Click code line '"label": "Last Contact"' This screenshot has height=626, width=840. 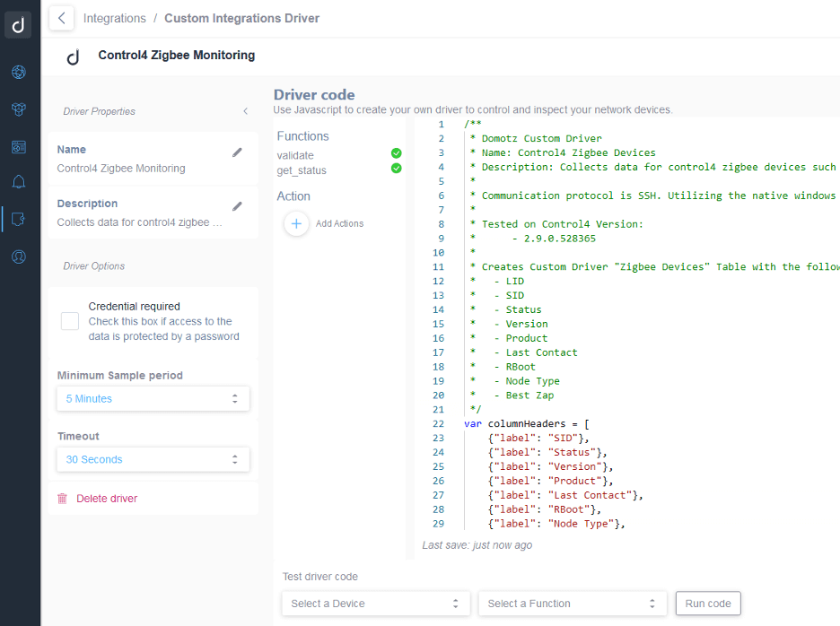click(x=565, y=495)
